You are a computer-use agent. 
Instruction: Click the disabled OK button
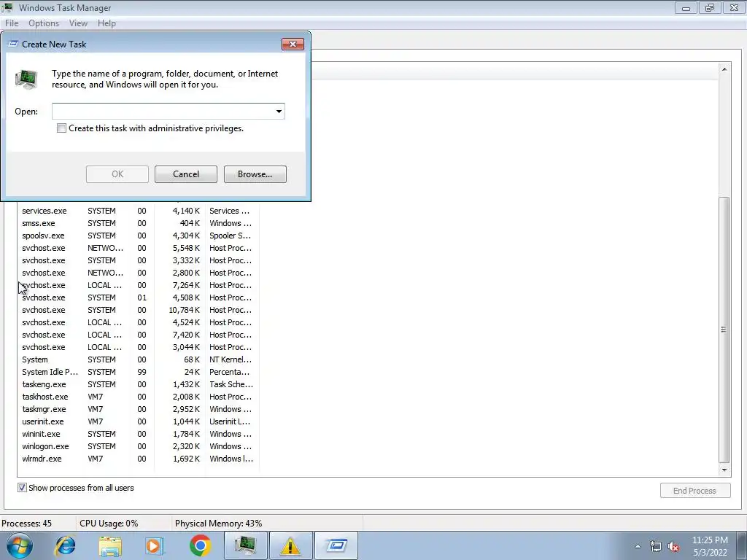coord(117,174)
